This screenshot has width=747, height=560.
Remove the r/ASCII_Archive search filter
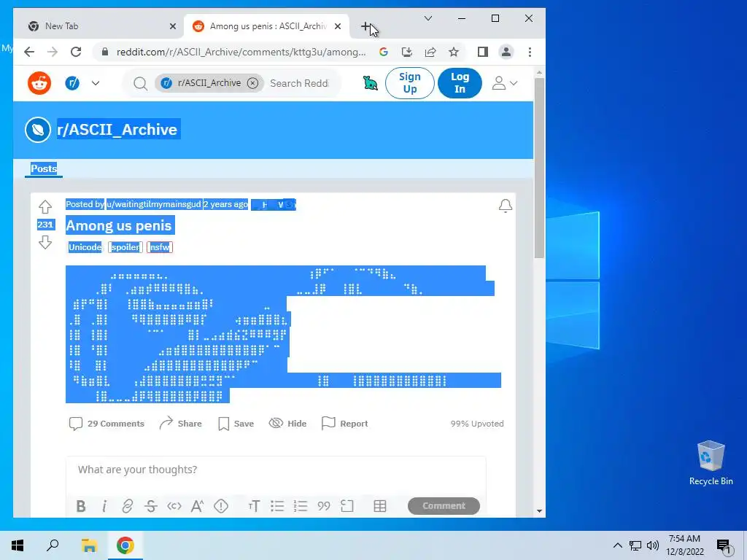click(x=253, y=83)
